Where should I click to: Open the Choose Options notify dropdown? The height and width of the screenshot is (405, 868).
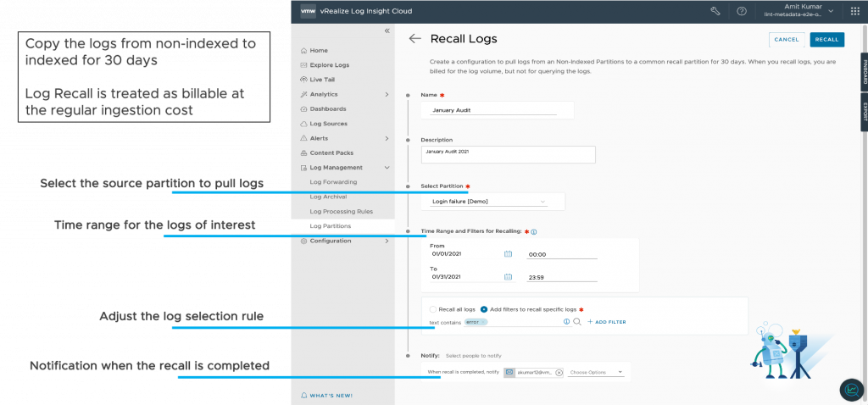click(596, 372)
